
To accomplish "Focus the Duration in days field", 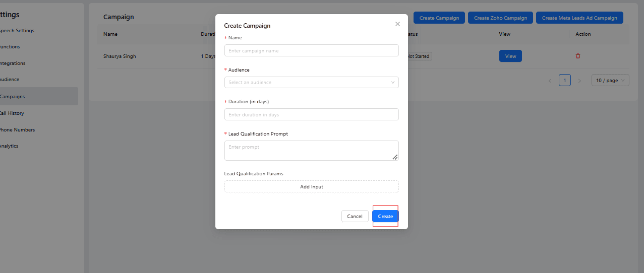I will [x=311, y=115].
